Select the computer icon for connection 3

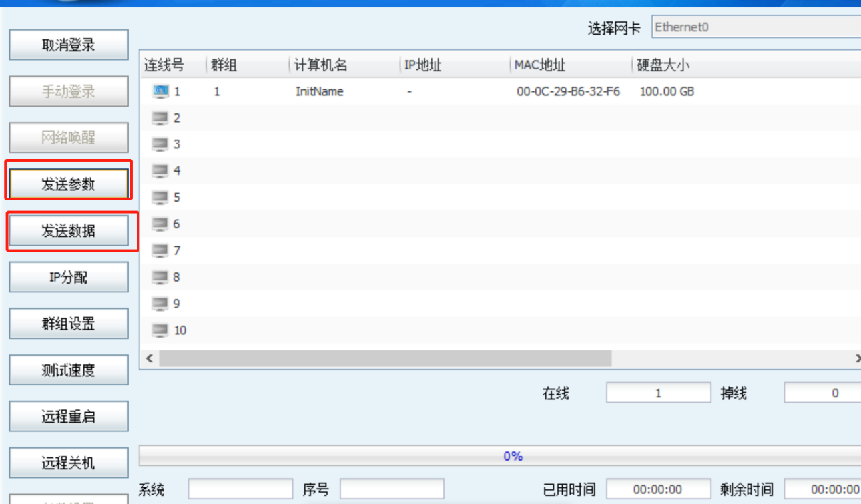[x=160, y=144]
